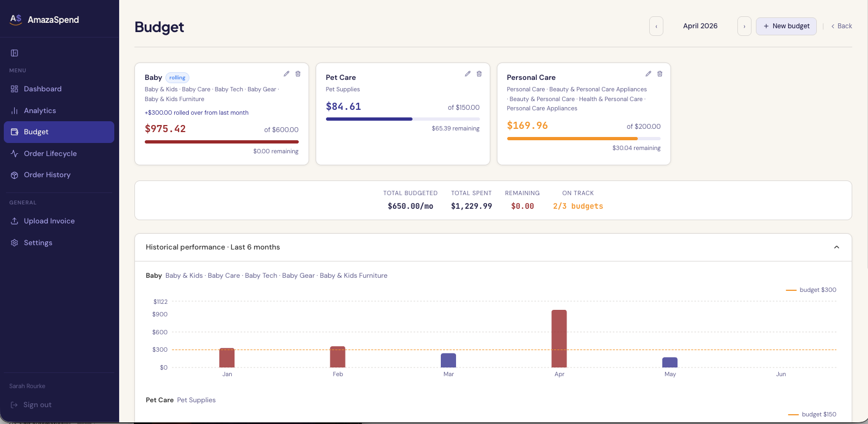Go to previous month with left chevron
The height and width of the screenshot is (424, 868).
656,26
